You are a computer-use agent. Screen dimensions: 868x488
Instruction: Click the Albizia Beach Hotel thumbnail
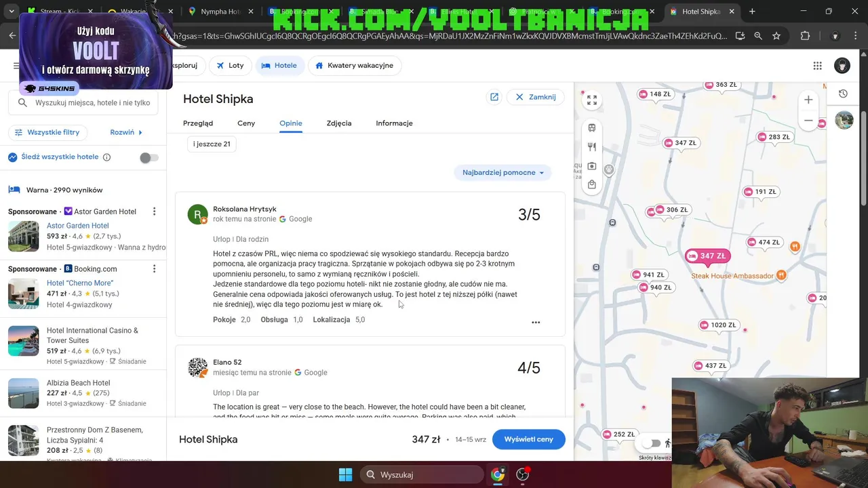[x=24, y=393]
